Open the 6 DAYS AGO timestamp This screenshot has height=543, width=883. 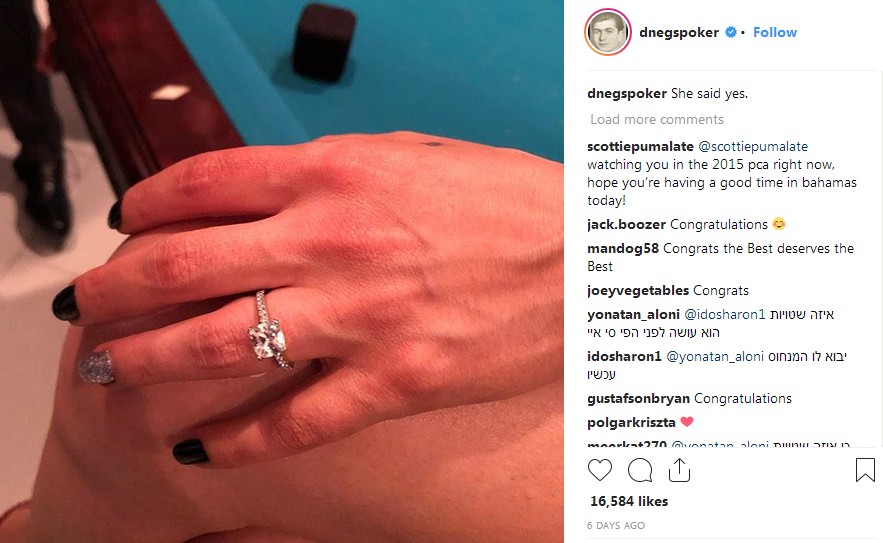pyautogui.click(x=616, y=526)
